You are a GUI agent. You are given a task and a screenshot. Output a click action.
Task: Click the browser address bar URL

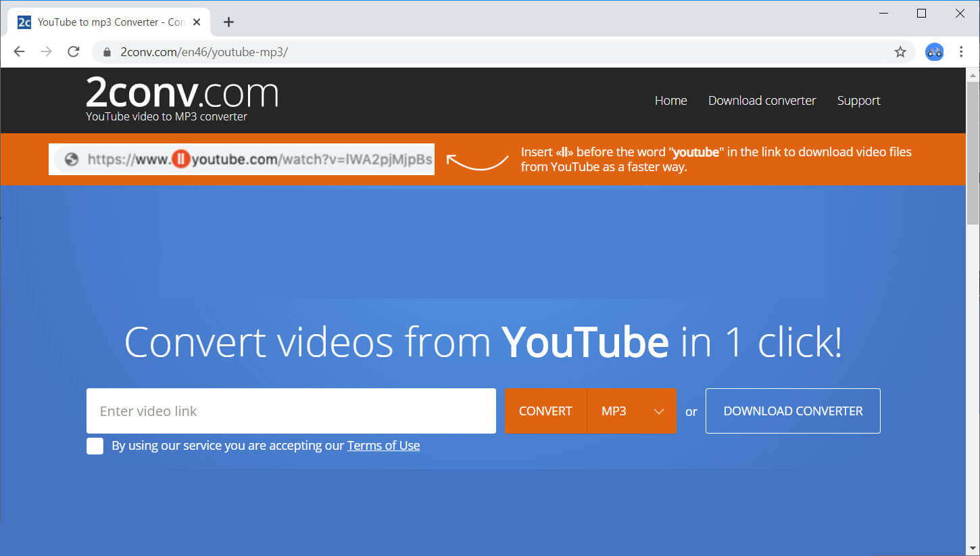click(x=204, y=52)
